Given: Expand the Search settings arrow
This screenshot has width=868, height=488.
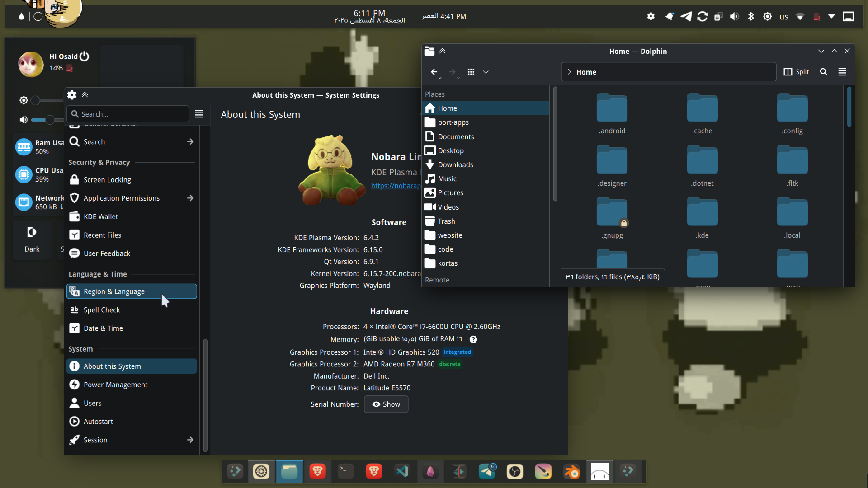Looking at the screenshot, I should tap(190, 142).
